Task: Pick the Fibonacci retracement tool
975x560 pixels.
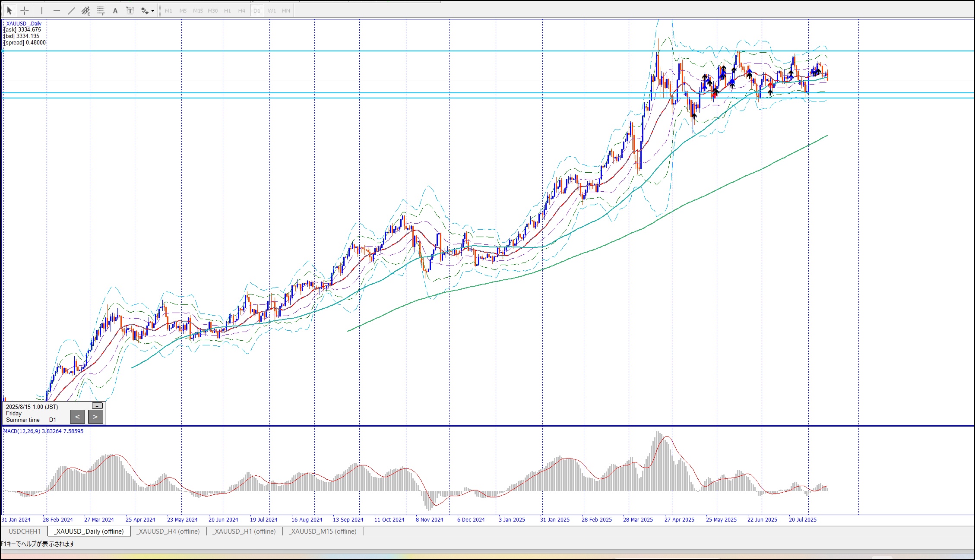Action: [x=101, y=10]
